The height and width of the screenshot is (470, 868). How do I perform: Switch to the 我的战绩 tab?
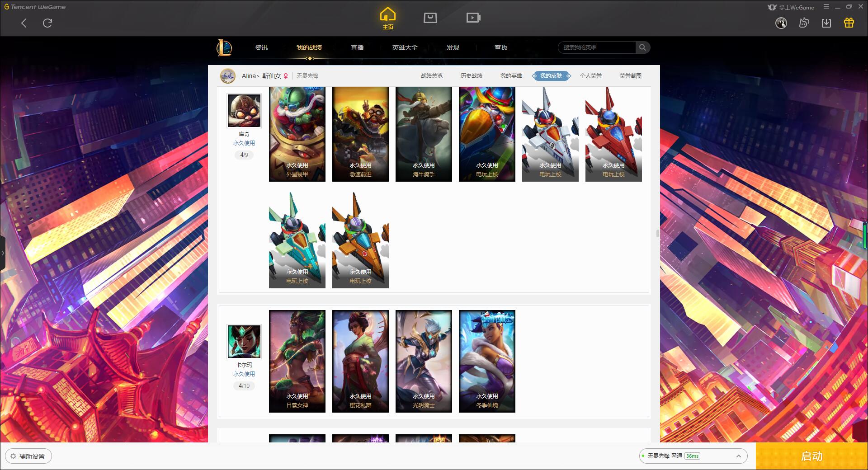click(309, 47)
